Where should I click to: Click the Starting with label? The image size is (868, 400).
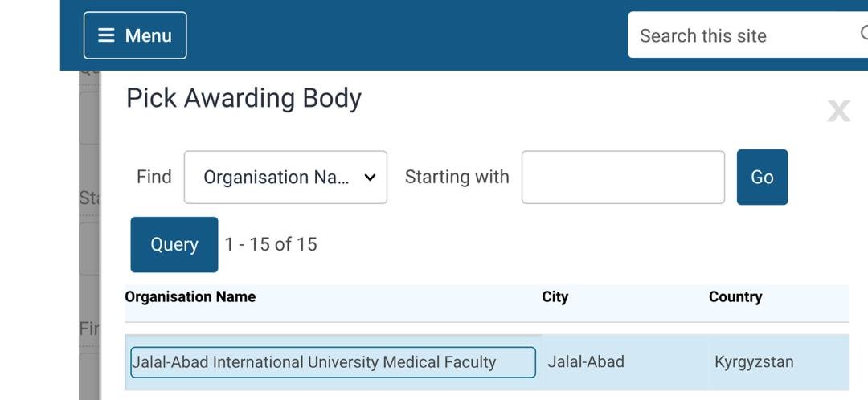tap(457, 177)
